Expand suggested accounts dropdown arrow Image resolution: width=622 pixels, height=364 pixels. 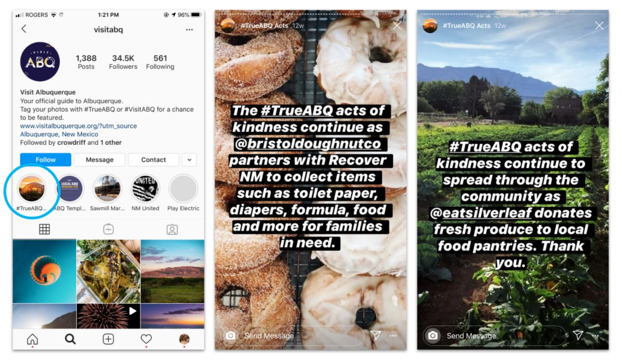click(190, 160)
